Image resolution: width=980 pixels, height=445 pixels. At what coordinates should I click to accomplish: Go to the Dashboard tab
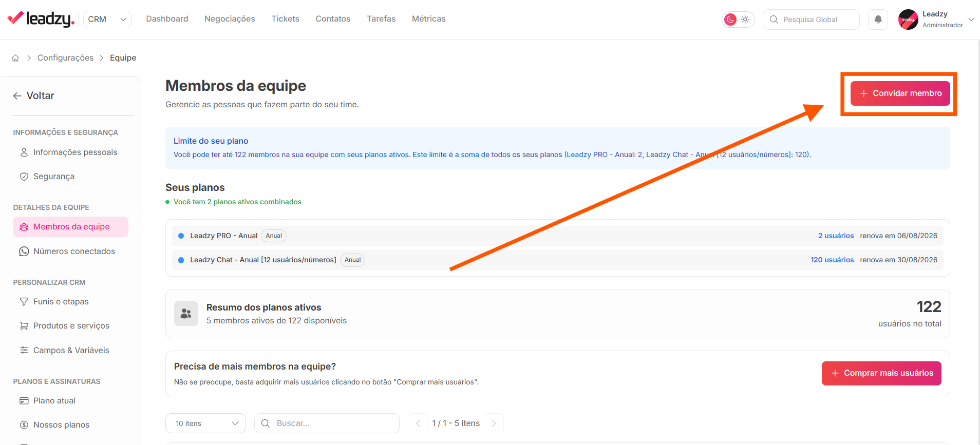[x=167, y=19]
